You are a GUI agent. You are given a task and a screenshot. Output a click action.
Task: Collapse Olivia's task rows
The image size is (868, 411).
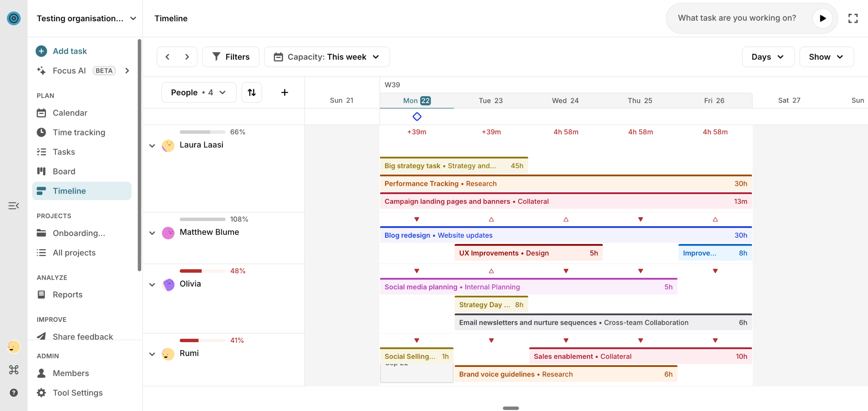(152, 285)
